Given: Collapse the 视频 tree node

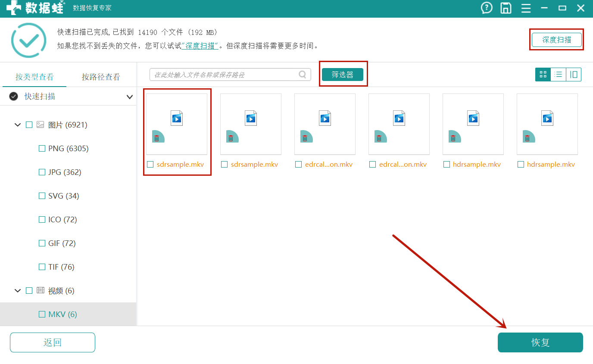Looking at the screenshot, I should pos(18,291).
